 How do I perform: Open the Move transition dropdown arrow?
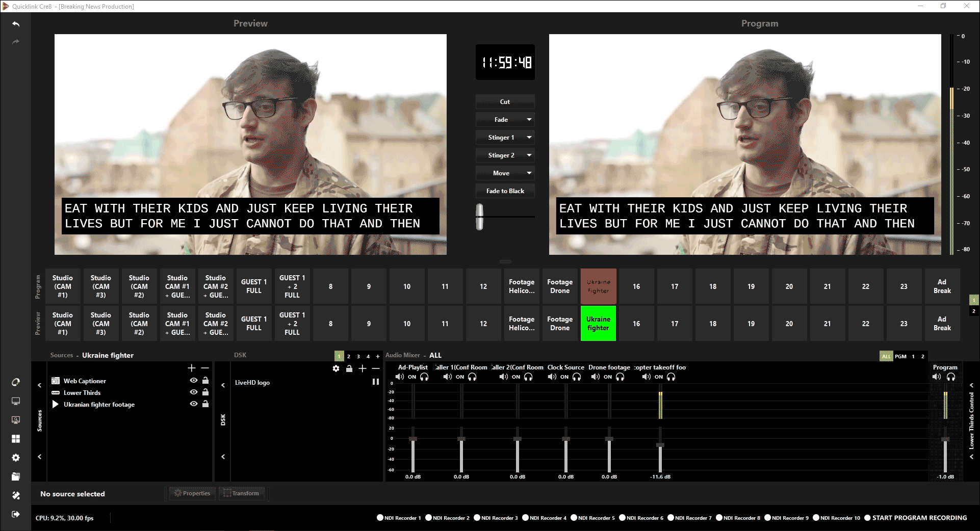click(x=529, y=173)
